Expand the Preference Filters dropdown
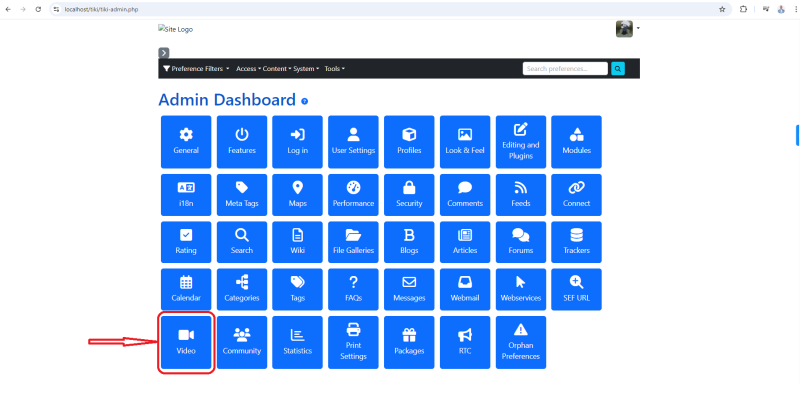This screenshot has width=800, height=400. (196, 68)
